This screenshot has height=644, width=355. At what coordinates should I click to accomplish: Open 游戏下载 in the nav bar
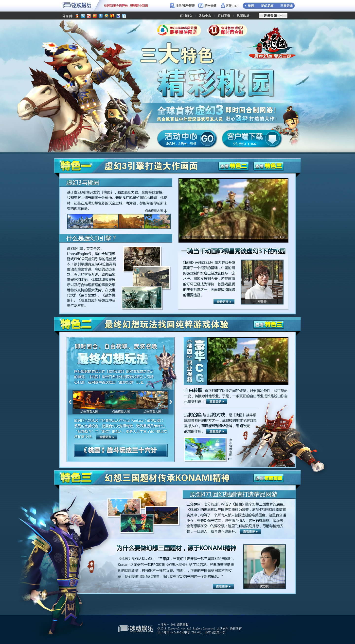224,16
